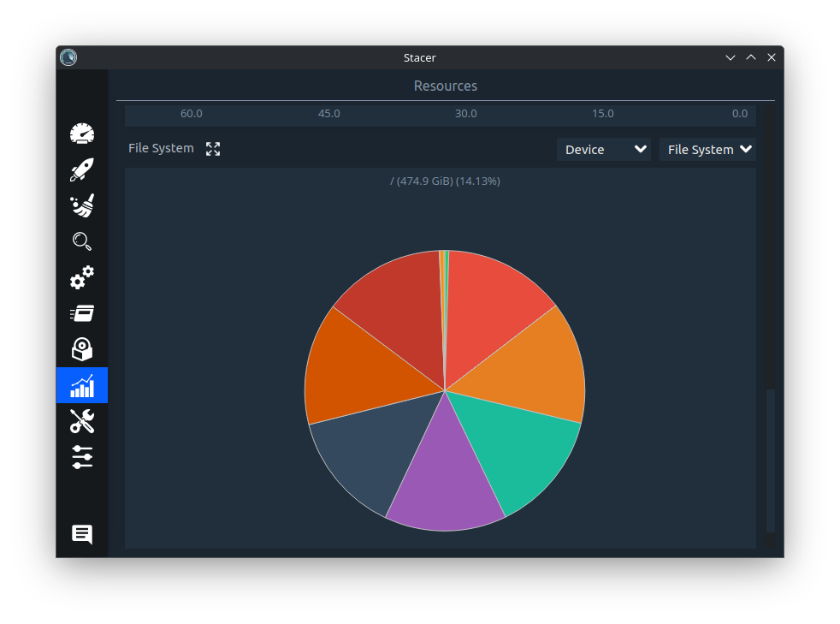Viewport: 840px width, 624px height.
Task: Click the vertical scrollbar handle on the right
Action: [x=771, y=460]
